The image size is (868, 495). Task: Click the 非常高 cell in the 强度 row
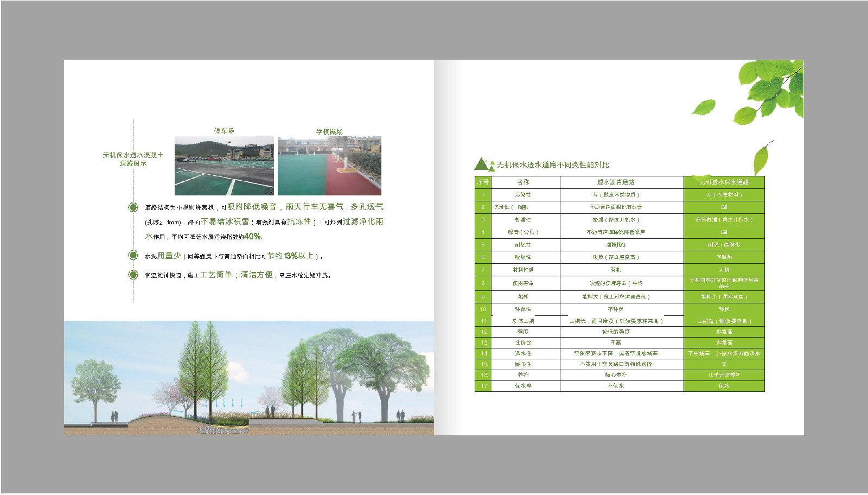pos(724,332)
